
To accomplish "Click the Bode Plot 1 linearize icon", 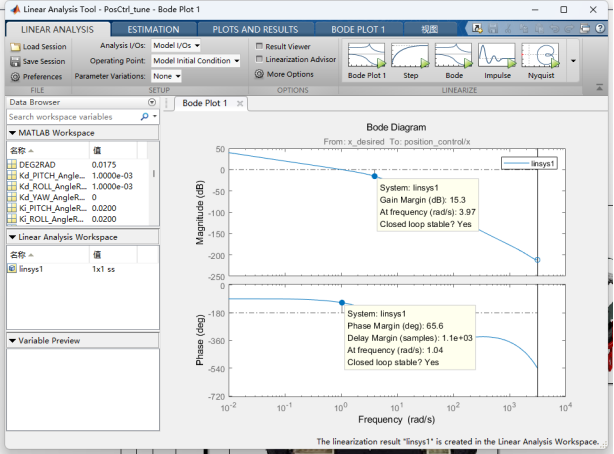I will click(366, 58).
